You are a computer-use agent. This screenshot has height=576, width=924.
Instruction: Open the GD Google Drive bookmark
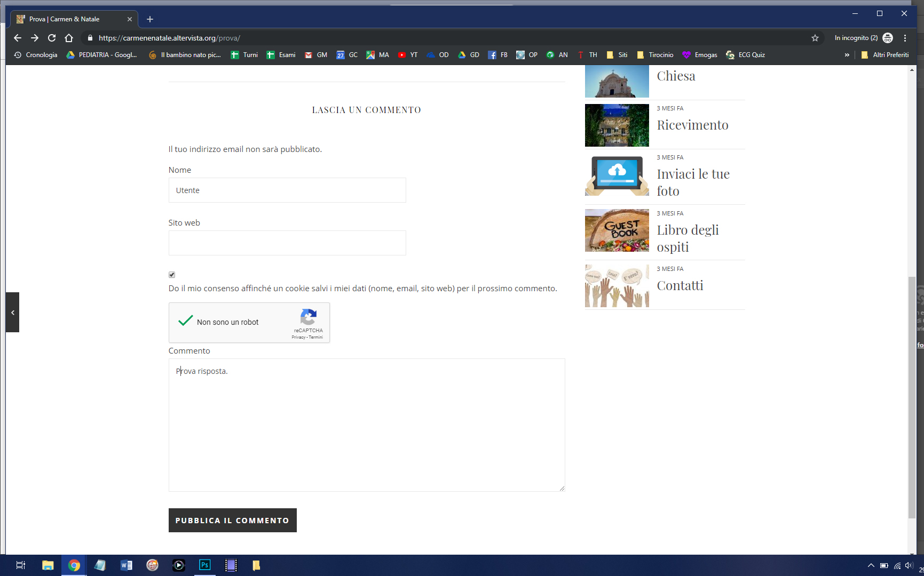469,55
